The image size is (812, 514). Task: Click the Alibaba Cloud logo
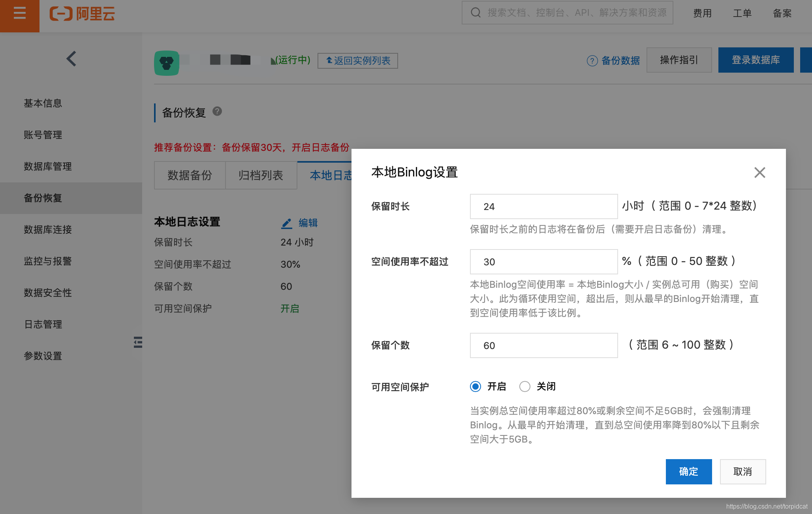pyautogui.click(x=82, y=14)
